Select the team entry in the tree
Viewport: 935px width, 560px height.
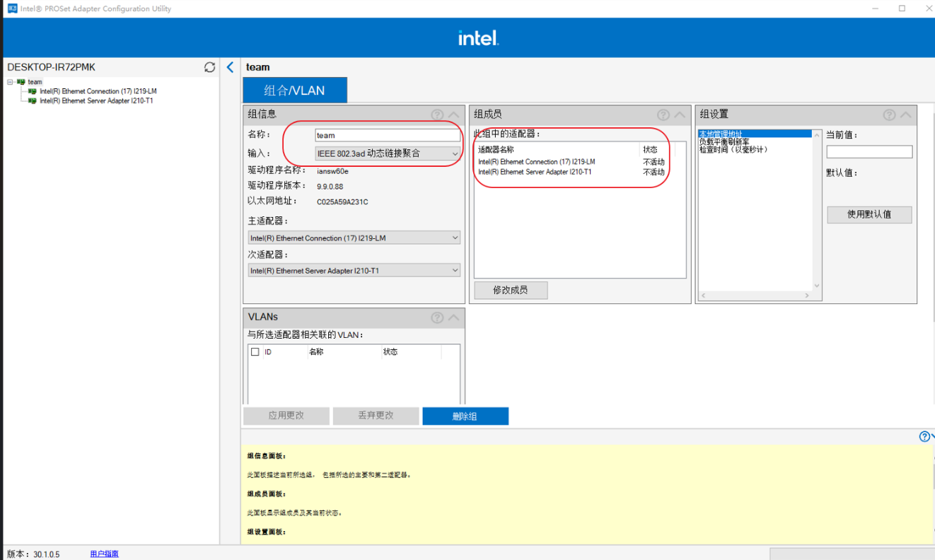click(35, 82)
